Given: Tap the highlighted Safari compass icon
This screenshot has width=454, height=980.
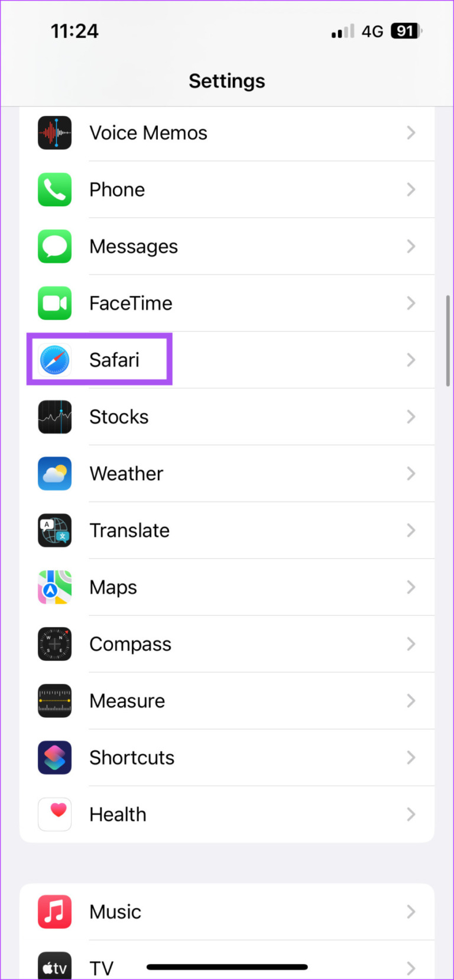Looking at the screenshot, I should 54,360.
